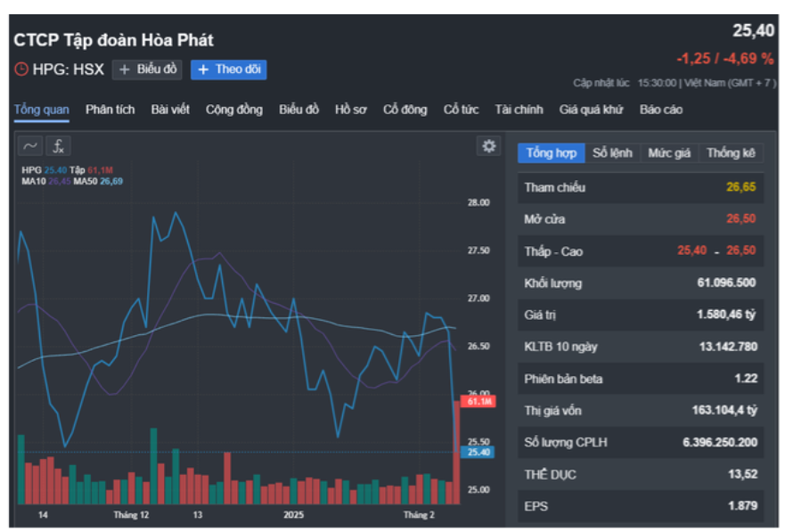Click the company title CTCP Tập đoàn Hòa Phát
The width and height of the screenshot is (785, 532).
(x=114, y=40)
